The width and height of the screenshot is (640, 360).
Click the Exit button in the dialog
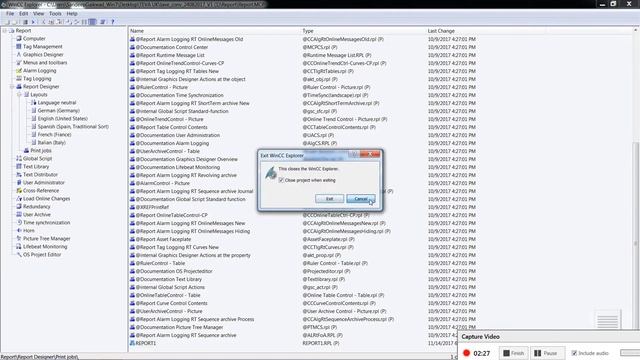[x=329, y=199]
